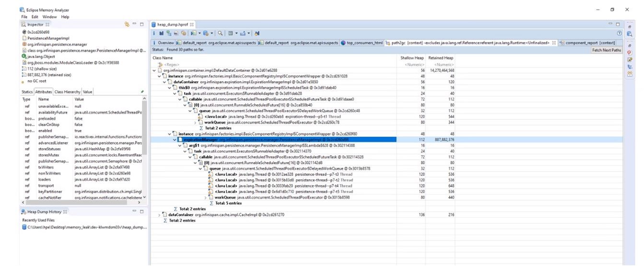Screen dimensions: 644x266
Task: Close the path2gc tab
Action: point(554,43)
